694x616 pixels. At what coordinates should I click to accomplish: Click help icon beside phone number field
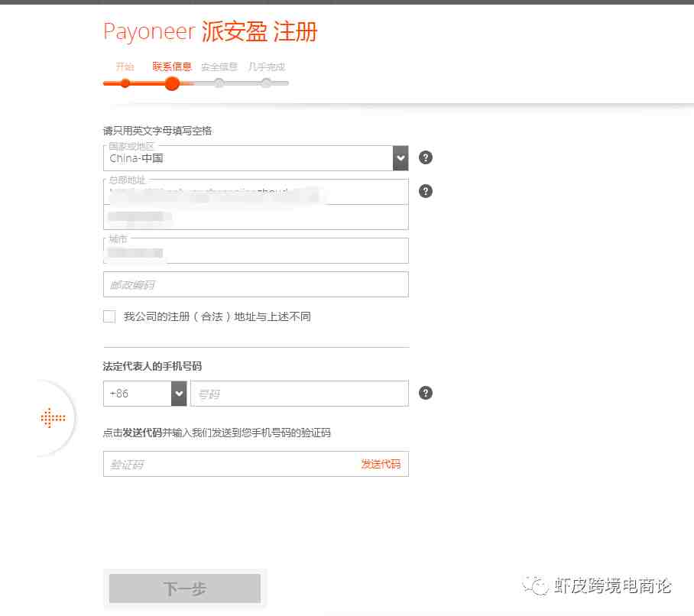click(x=425, y=393)
